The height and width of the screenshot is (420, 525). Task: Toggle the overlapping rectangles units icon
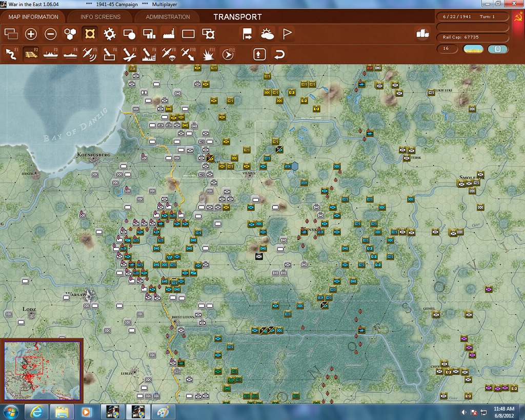click(11, 34)
